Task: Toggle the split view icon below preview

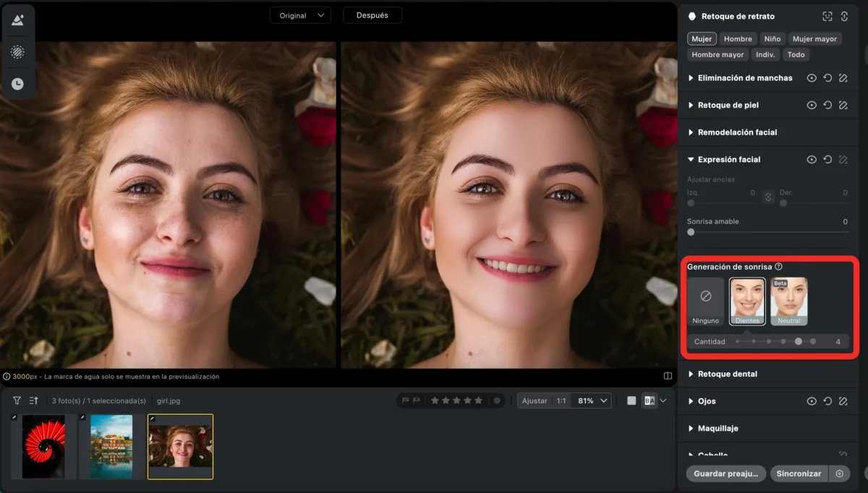Action: (668, 376)
